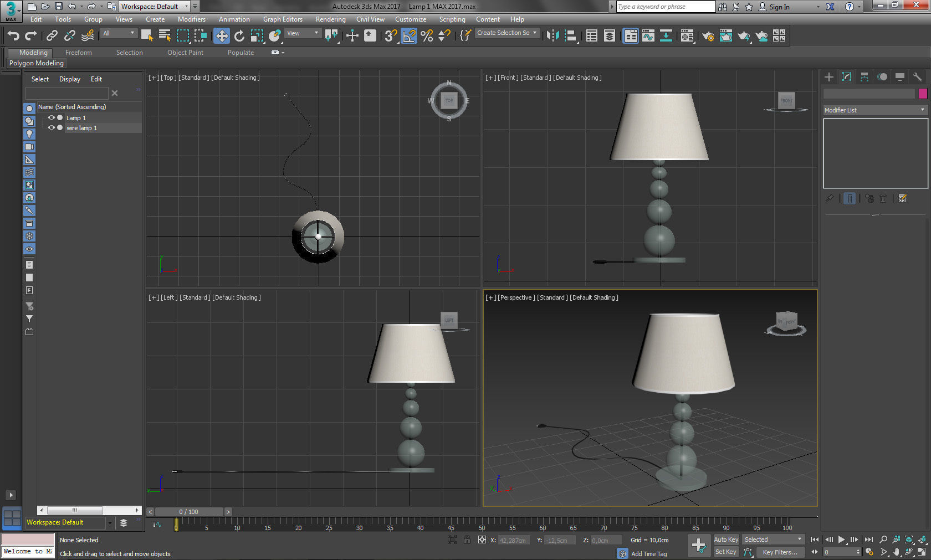
Task: Choose the Select Object tool
Action: click(147, 36)
